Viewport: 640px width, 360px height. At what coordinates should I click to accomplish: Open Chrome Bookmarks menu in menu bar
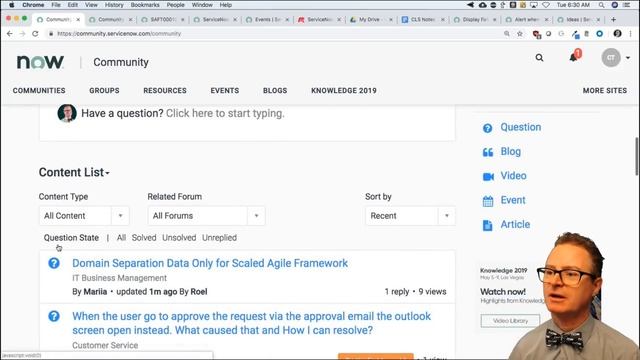click(x=145, y=5)
